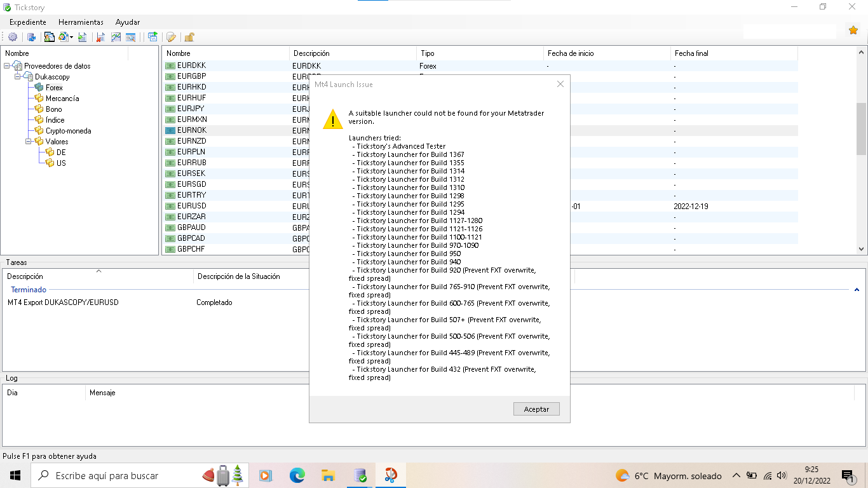Open Microsoft Edge from the taskbar
This screenshot has width=868, height=488.
pos(297,475)
